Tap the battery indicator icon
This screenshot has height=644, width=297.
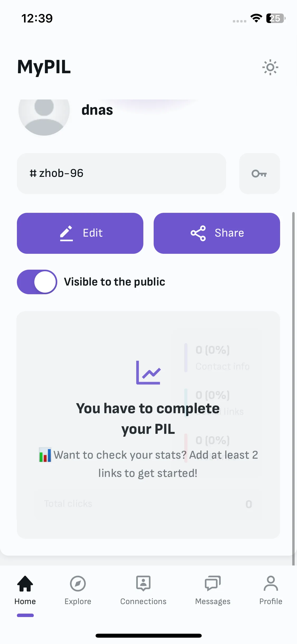point(276,18)
